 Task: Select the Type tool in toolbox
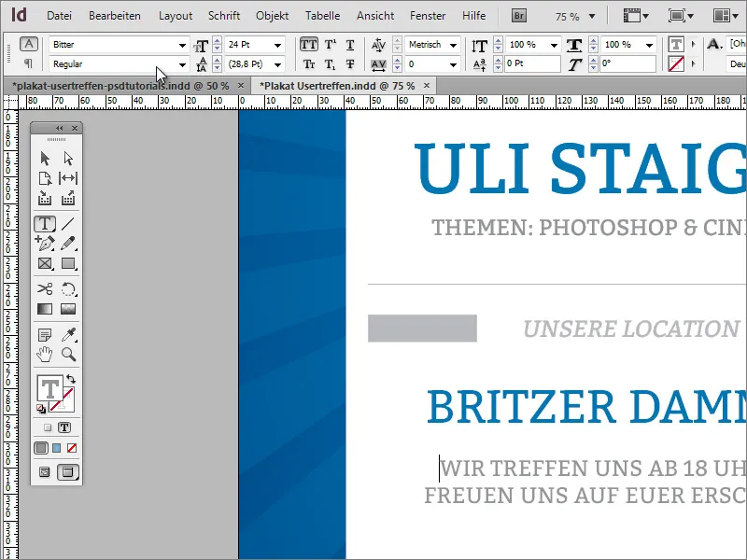(45, 223)
